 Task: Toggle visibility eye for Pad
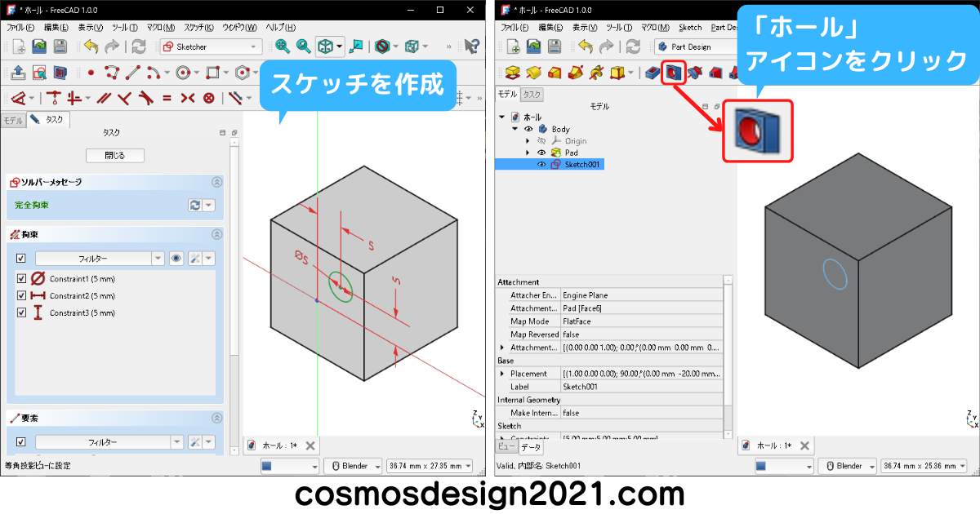[x=541, y=153]
